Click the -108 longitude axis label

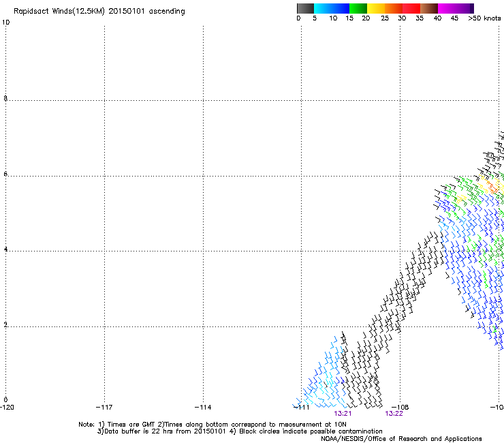(x=400, y=408)
